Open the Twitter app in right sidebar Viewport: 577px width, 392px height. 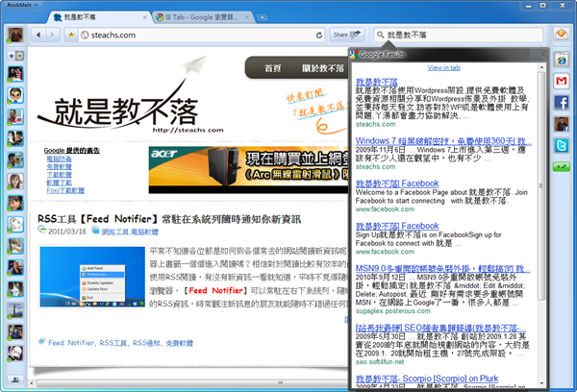pos(562,146)
